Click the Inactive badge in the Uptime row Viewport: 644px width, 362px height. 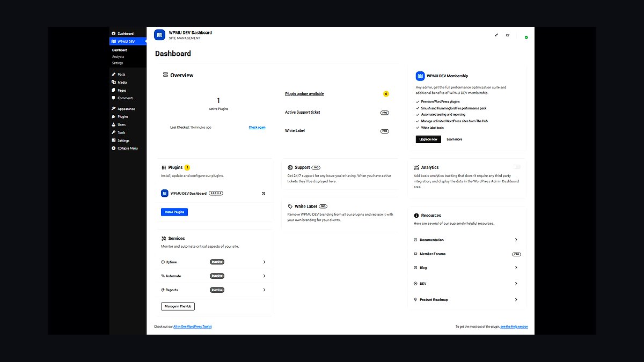point(217,262)
